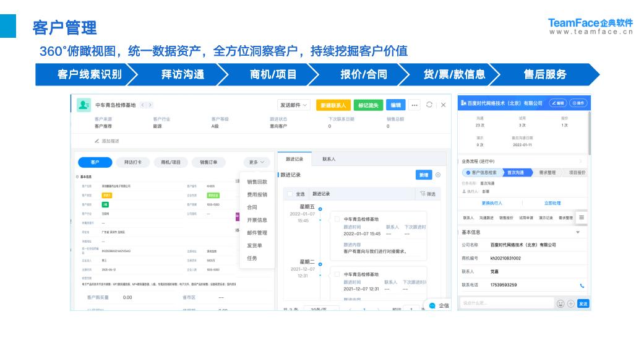Select the 销售订单 pill tab

[x=208, y=162]
